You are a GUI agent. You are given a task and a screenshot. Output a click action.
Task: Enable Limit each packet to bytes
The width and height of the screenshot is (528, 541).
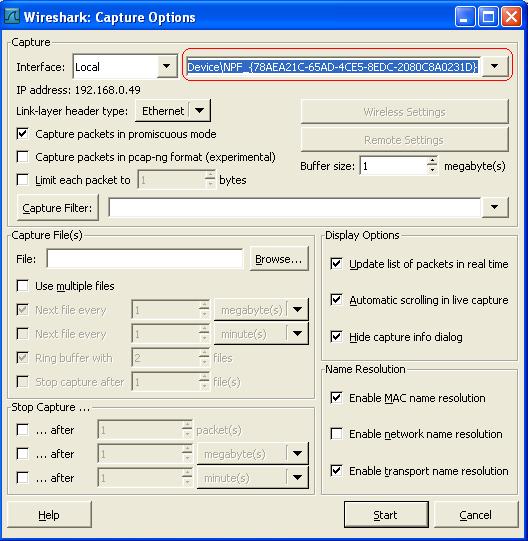click(x=23, y=180)
